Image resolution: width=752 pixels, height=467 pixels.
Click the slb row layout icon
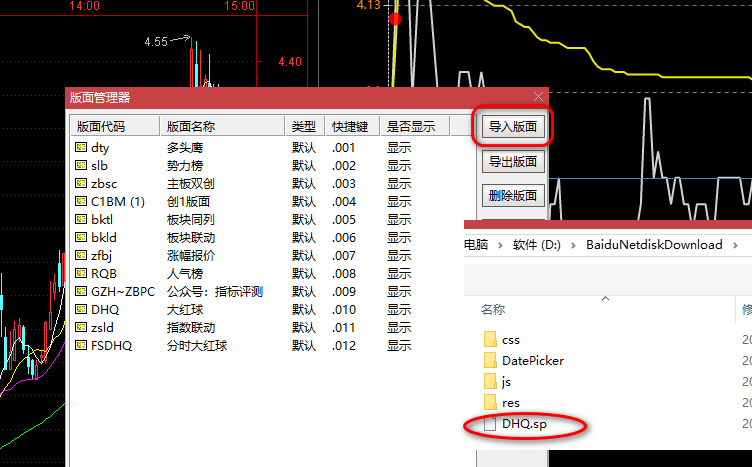81,165
